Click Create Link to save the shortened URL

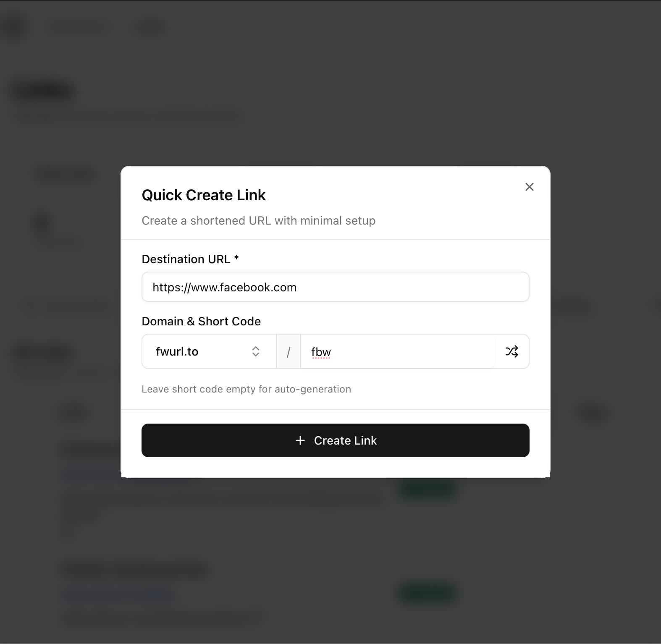click(335, 440)
